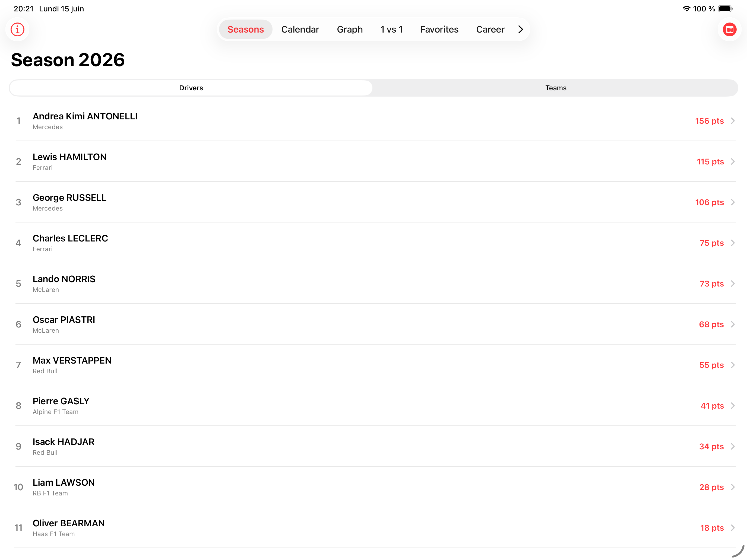Select driver Lando NORRIS
Viewport: 747px width, 560px height.
[x=64, y=279]
